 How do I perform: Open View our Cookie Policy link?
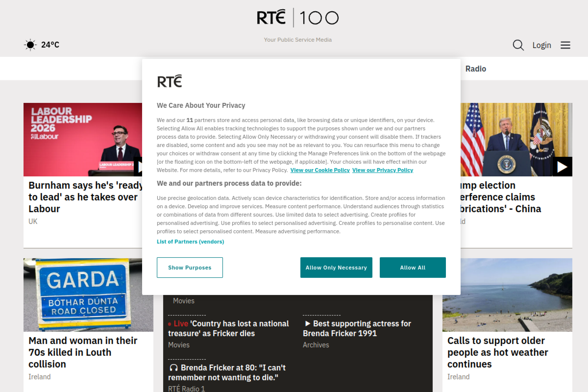320,170
